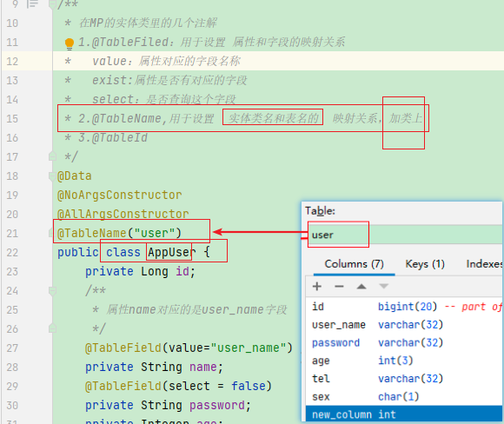Click line number 21 in gutter
The height and width of the screenshot is (424, 504).
(x=12, y=233)
